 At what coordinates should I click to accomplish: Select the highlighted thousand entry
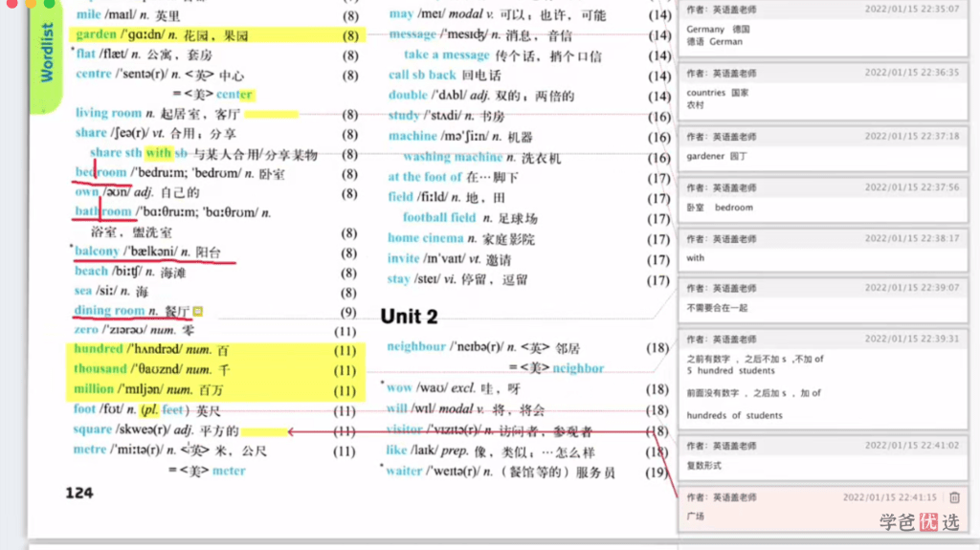pos(215,370)
